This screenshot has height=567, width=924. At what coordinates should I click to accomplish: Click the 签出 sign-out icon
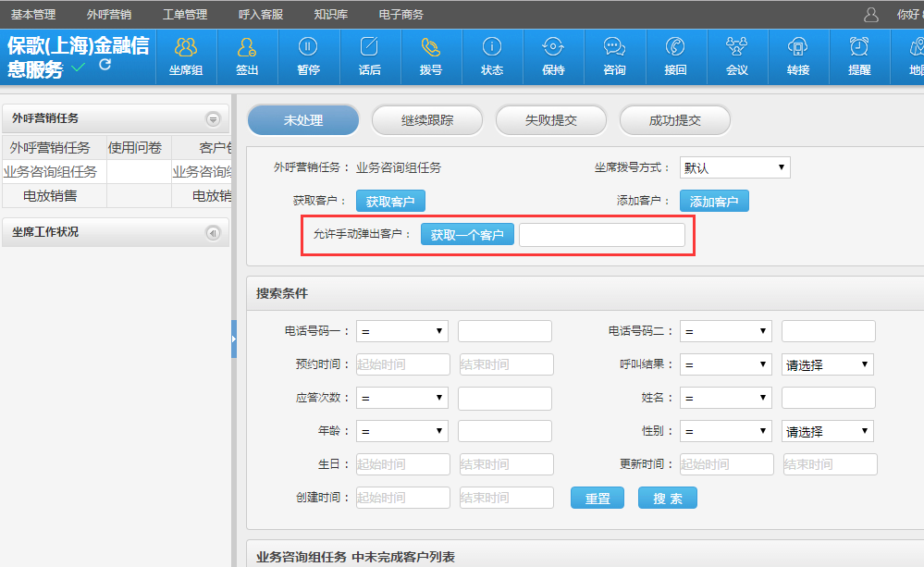(x=247, y=48)
